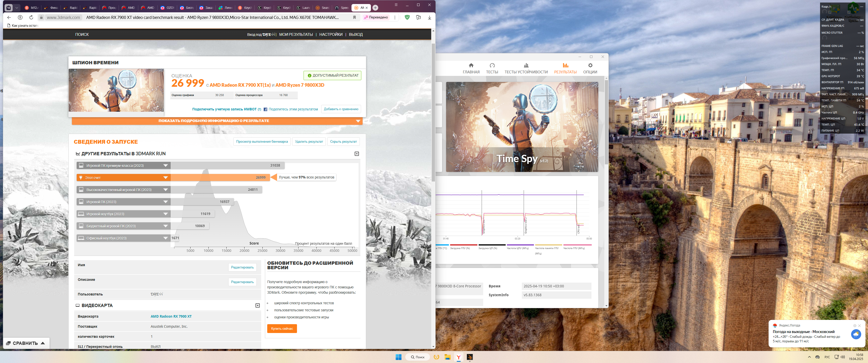Screen dimensions: 868x363
Task: Click the green shield protection icon
Action: pyautogui.click(x=407, y=17)
